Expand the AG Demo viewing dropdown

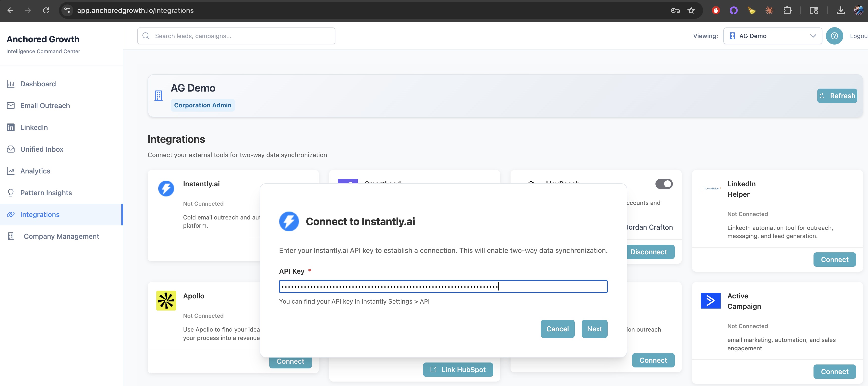click(772, 36)
